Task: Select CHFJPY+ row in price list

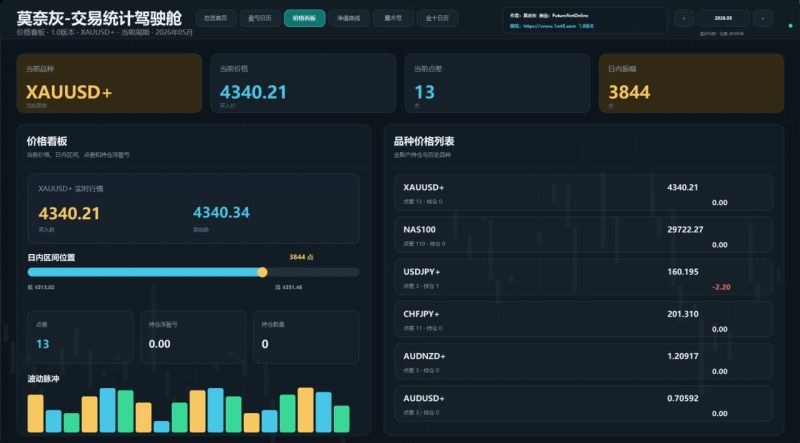Action: [584, 319]
